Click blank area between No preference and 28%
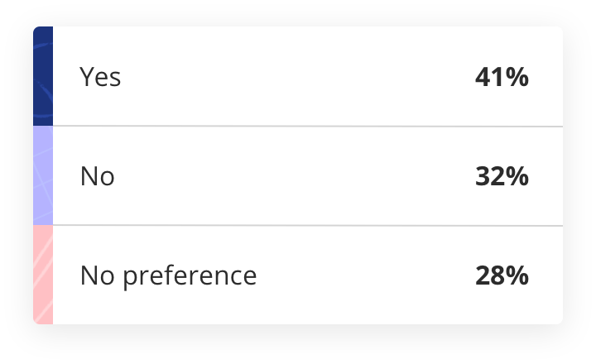This screenshot has height=364, width=596. click(x=364, y=275)
